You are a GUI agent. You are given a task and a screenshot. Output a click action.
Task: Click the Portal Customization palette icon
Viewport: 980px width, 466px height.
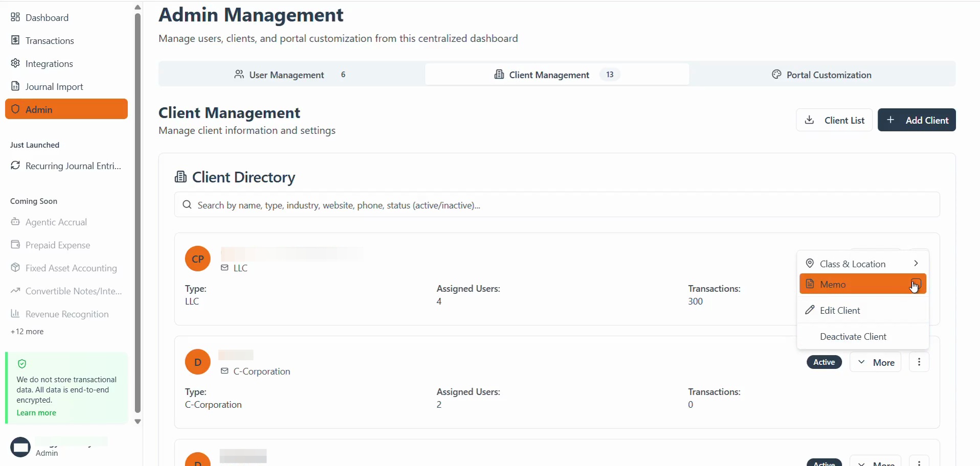click(776, 75)
